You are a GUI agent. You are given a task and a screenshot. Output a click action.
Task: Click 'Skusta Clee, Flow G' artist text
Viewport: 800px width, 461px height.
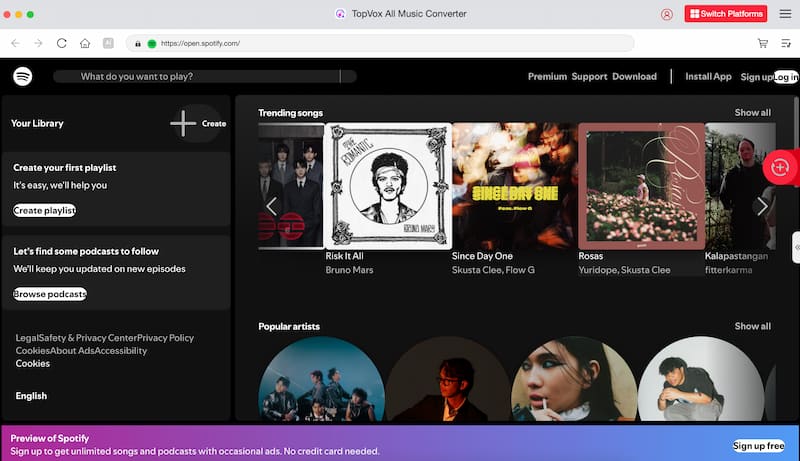point(493,270)
